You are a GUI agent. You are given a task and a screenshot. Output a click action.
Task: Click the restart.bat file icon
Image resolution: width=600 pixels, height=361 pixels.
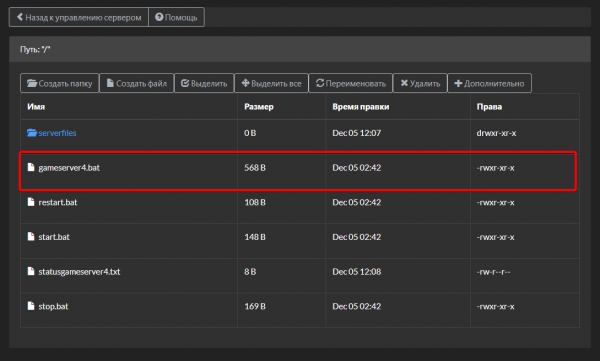pos(31,202)
